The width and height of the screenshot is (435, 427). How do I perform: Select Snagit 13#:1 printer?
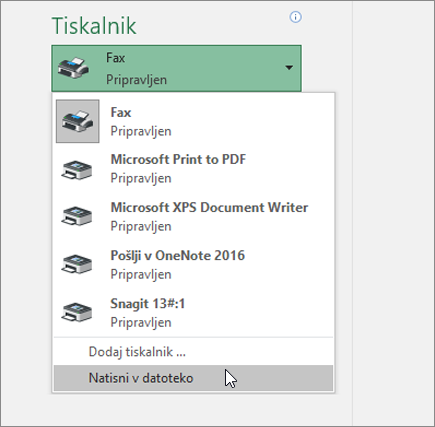point(194,313)
